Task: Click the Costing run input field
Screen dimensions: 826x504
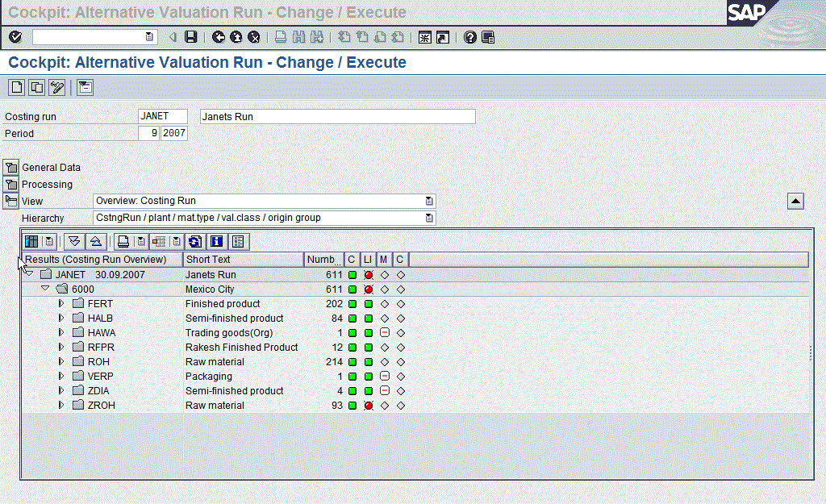Action: coord(163,117)
